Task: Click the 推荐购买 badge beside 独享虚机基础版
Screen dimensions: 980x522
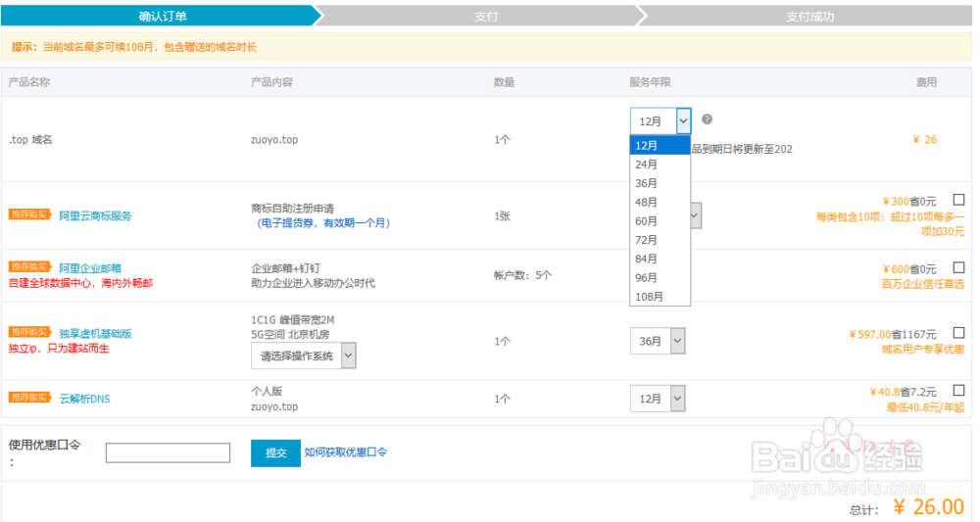Action: tap(29, 332)
